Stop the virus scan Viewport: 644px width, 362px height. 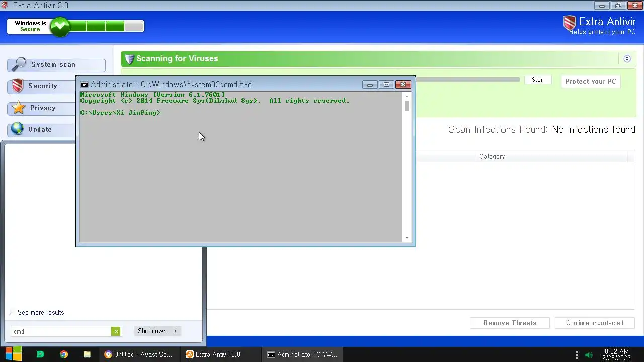point(538,80)
